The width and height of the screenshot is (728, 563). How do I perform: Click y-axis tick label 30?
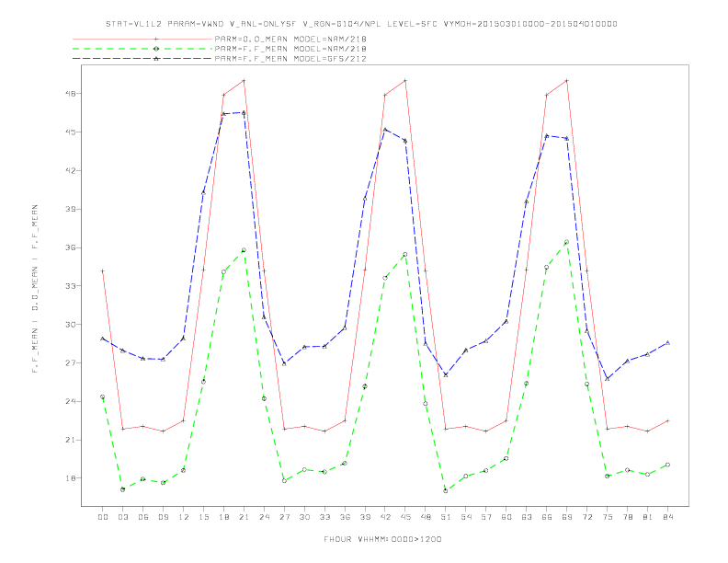click(x=70, y=324)
